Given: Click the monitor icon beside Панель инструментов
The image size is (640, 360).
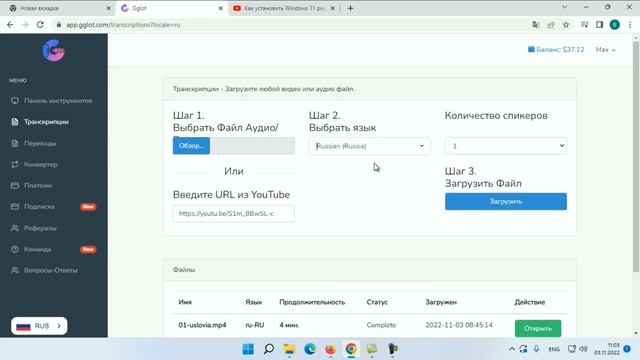Looking at the screenshot, I should coord(15,100).
